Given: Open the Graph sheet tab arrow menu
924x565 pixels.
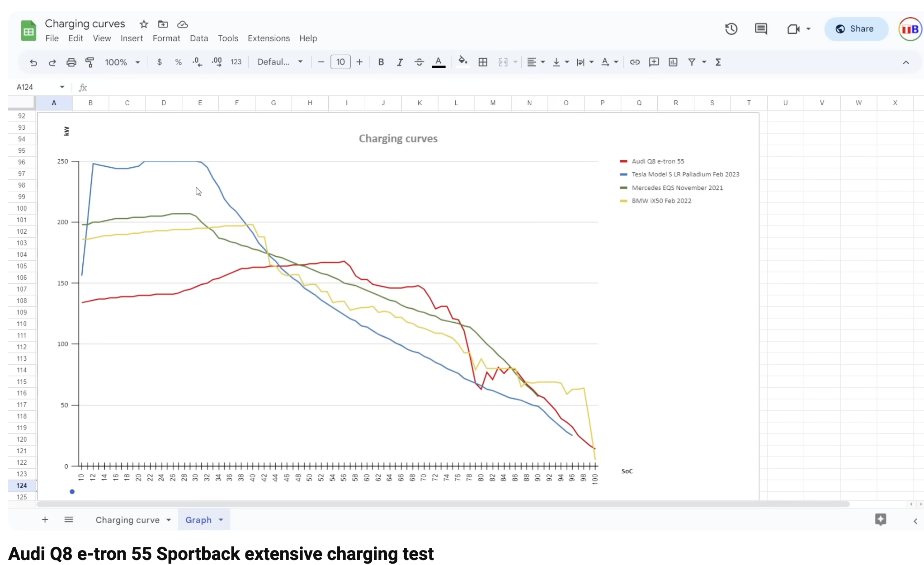Looking at the screenshot, I should [x=221, y=520].
